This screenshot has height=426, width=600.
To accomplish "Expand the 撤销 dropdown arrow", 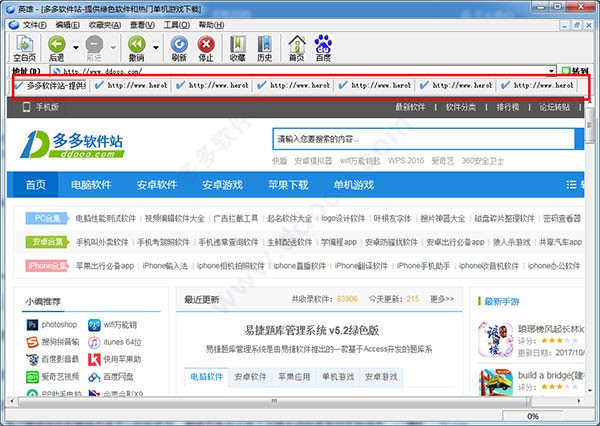I will [x=156, y=47].
